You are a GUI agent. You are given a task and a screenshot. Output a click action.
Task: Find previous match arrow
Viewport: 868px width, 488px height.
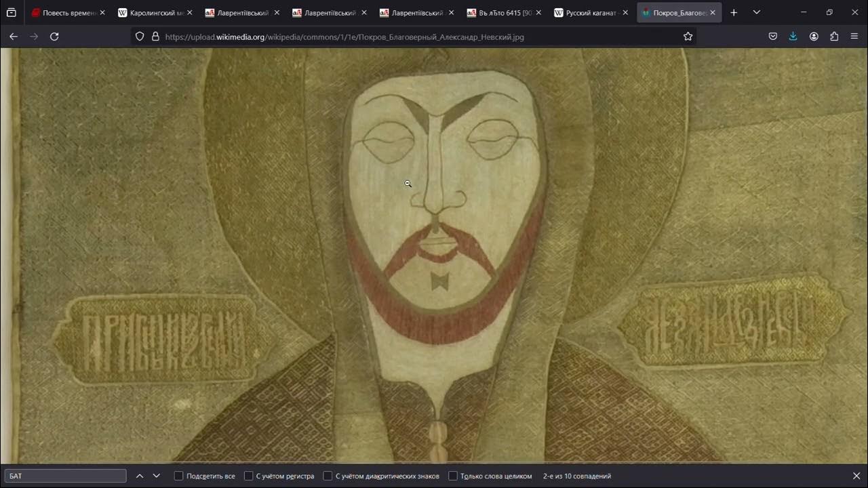pos(140,476)
